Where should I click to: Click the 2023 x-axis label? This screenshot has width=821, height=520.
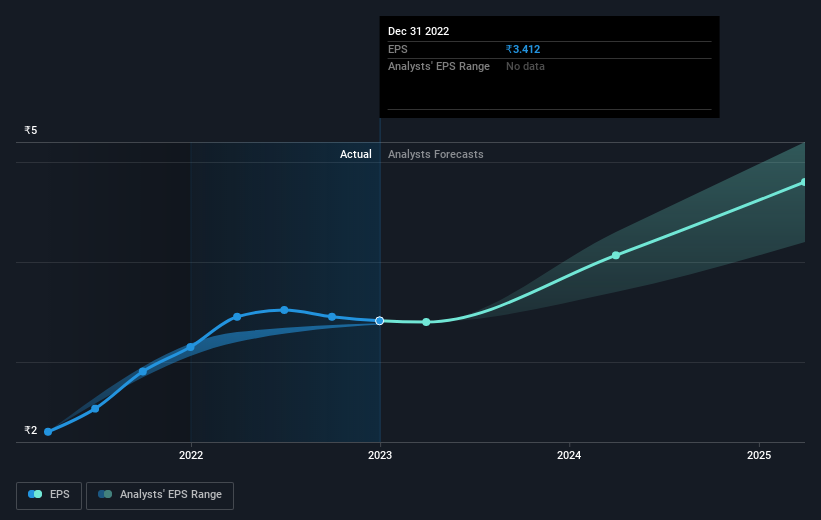point(380,455)
